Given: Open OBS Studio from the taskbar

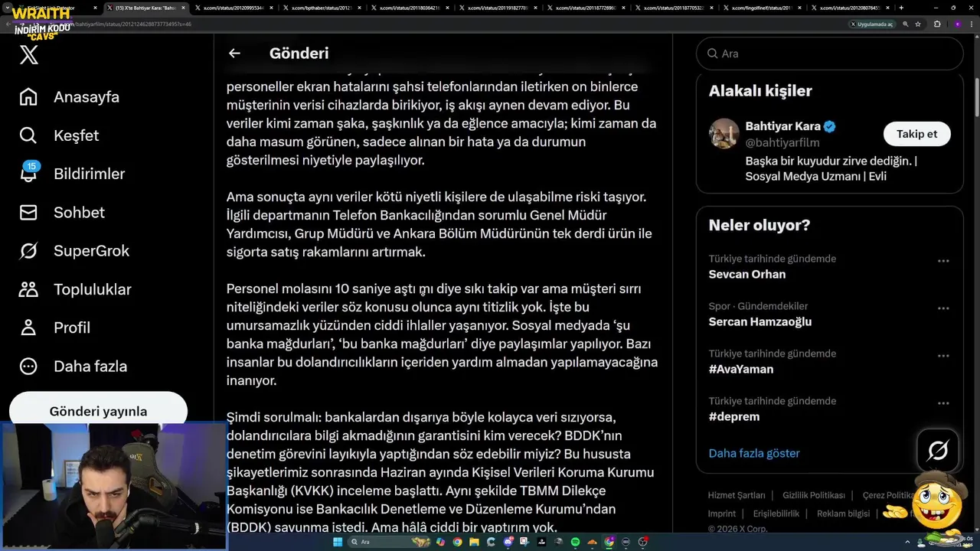Looking at the screenshot, I should pos(642,542).
